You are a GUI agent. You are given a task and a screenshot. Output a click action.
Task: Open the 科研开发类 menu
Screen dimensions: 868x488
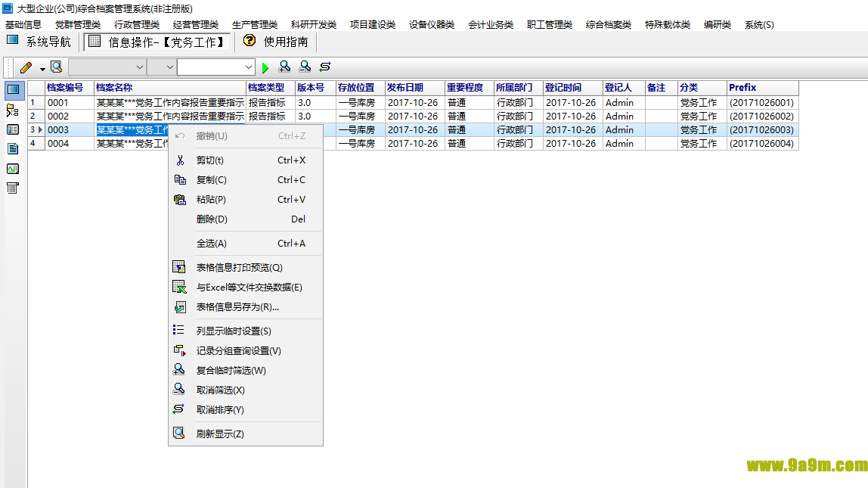pos(314,25)
